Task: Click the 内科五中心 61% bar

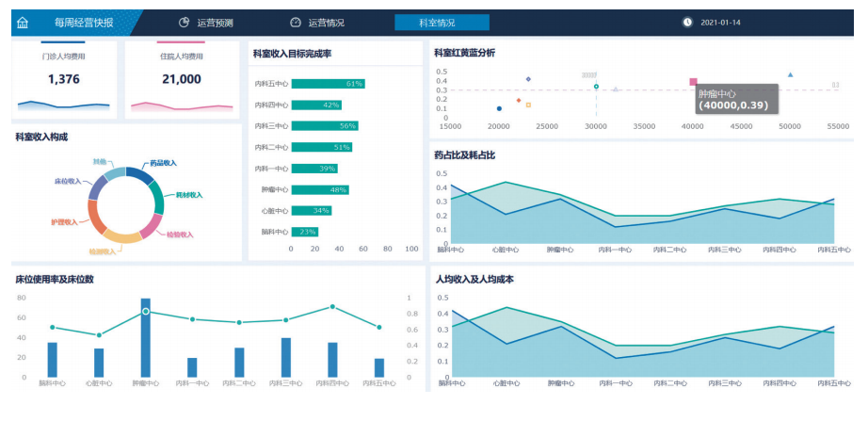Action: pos(328,84)
